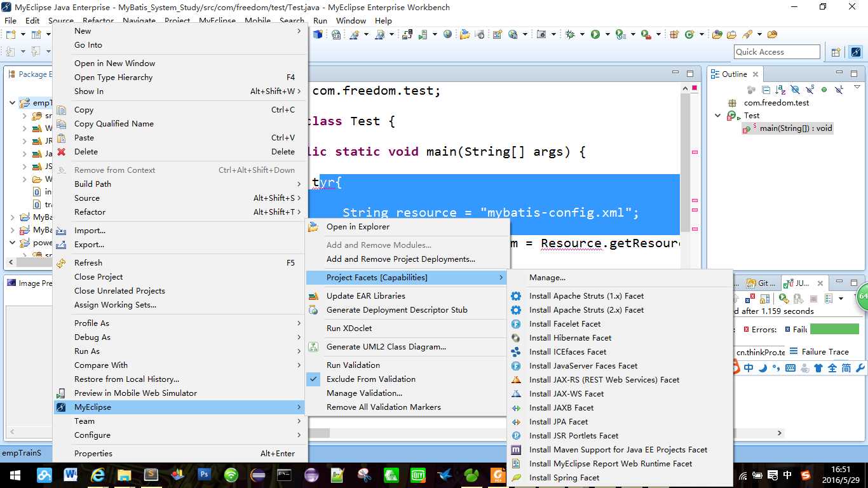The width and height of the screenshot is (868, 488).
Task: Open the Run dropdown arrow in the toolbar
Action: (607, 34)
